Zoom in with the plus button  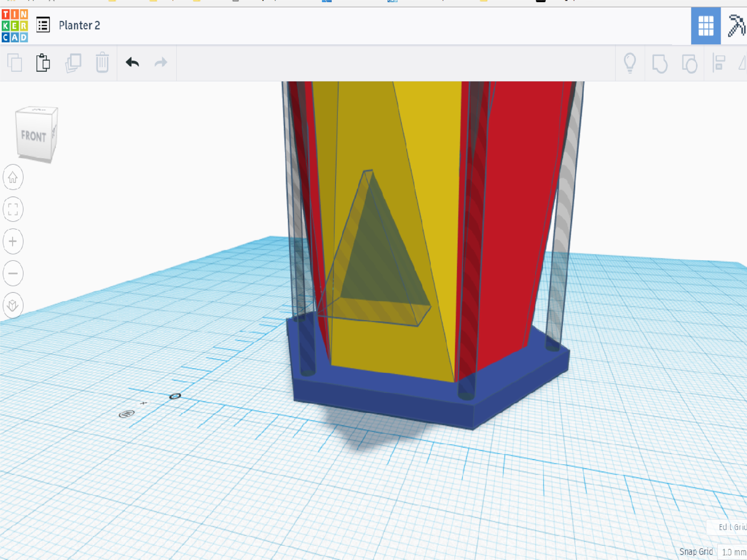[x=13, y=241]
